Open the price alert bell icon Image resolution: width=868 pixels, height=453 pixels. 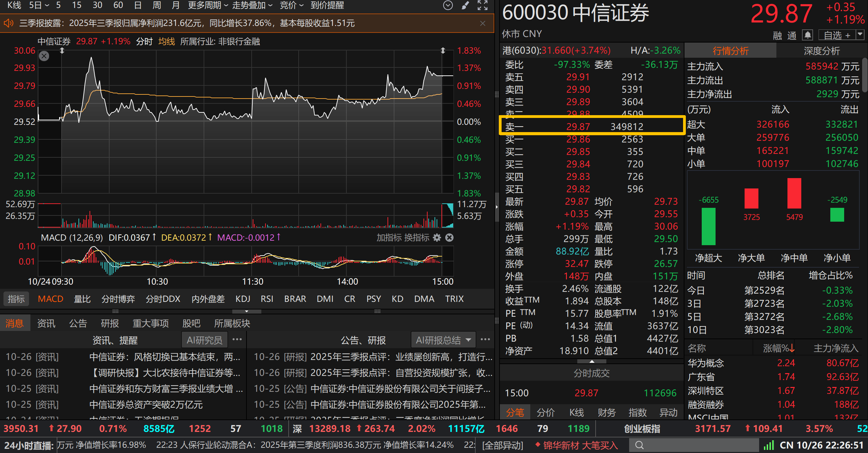(808, 35)
